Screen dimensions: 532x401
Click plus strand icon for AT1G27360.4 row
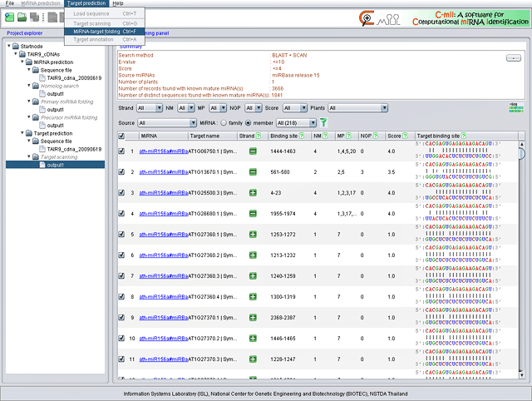click(253, 296)
